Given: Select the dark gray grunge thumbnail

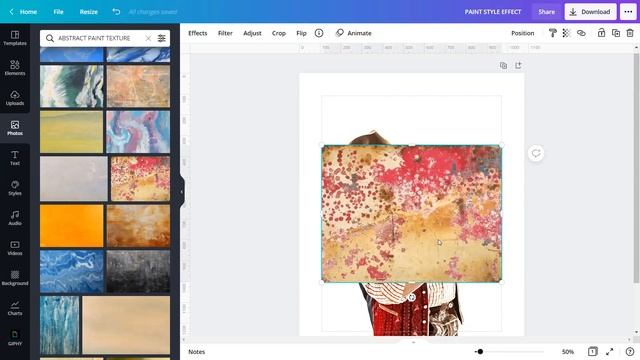Looking at the screenshot, I should pos(138,271).
